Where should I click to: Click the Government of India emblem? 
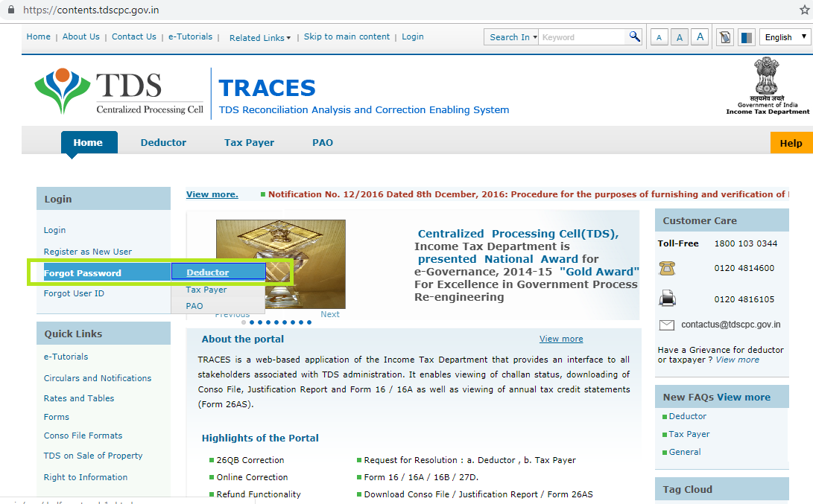[x=766, y=76]
